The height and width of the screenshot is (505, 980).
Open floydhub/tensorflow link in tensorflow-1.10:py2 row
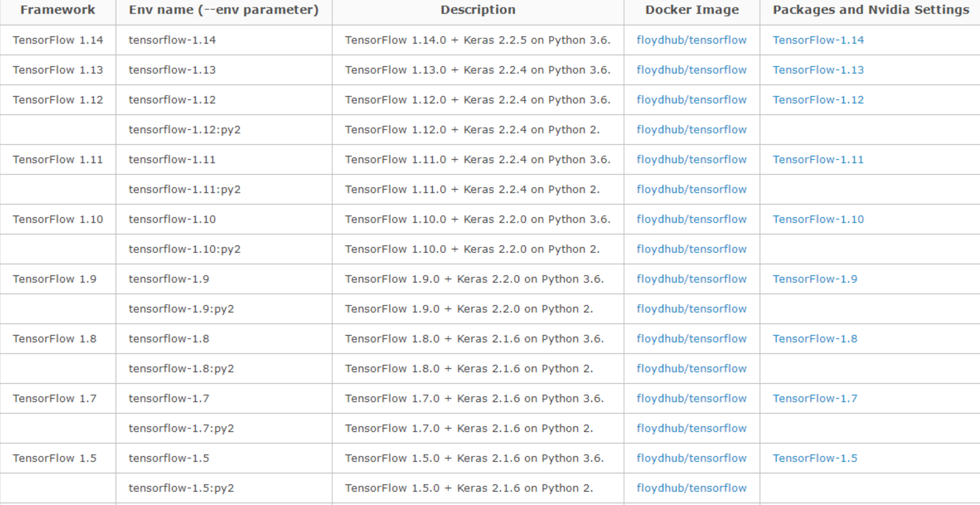tap(691, 249)
